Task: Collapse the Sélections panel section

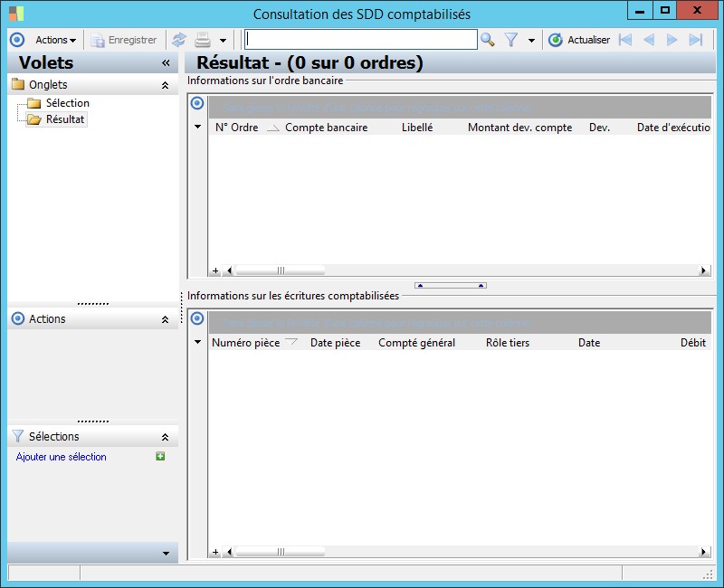Action: click(165, 437)
